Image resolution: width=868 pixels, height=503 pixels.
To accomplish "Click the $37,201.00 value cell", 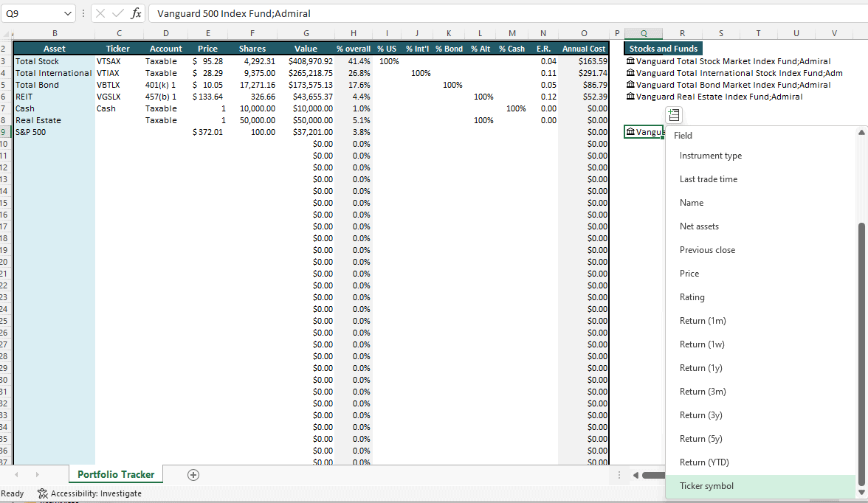I will click(307, 132).
